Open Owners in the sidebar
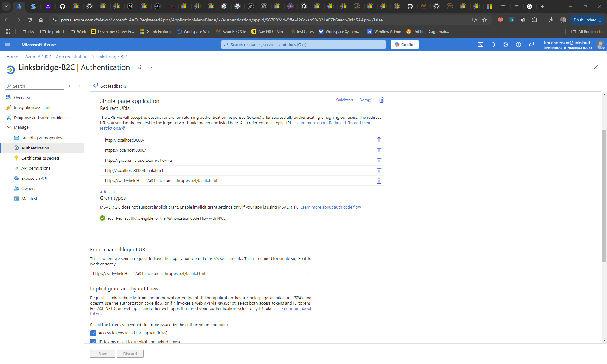607x364 pixels. coord(28,188)
